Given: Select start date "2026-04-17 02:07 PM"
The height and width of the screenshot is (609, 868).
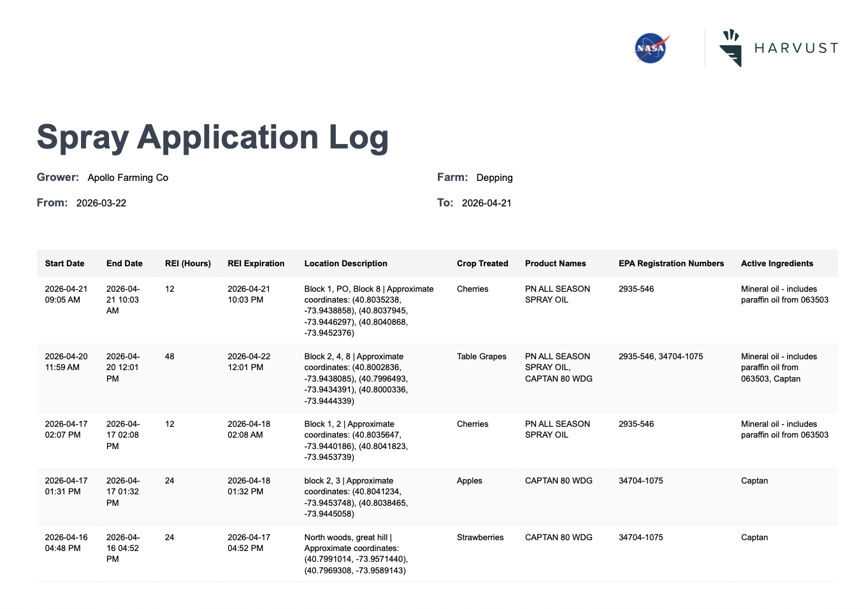Looking at the screenshot, I should tap(66, 429).
